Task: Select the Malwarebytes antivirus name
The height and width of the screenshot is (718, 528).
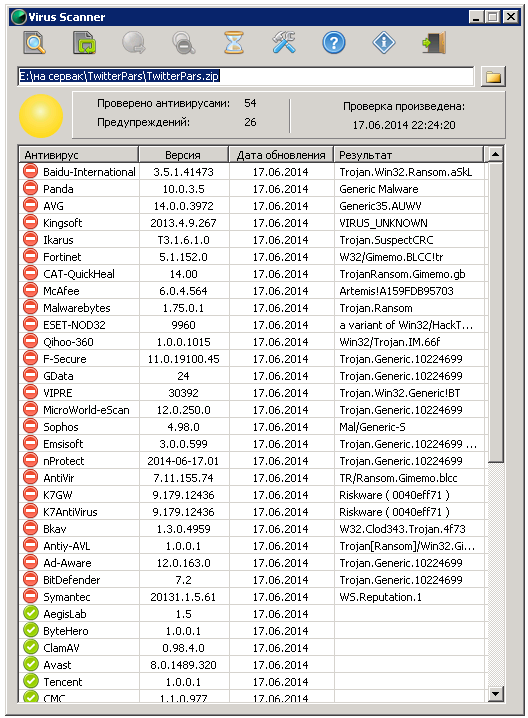Action: pos(76,308)
